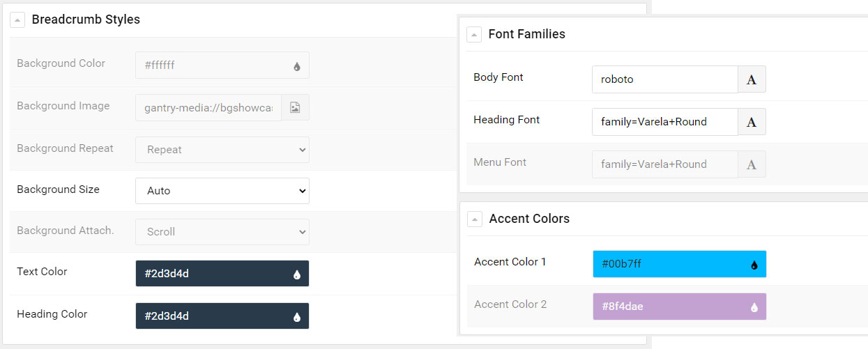Click the Background Color label
Viewport: 868px width, 349px height.
coord(61,63)
